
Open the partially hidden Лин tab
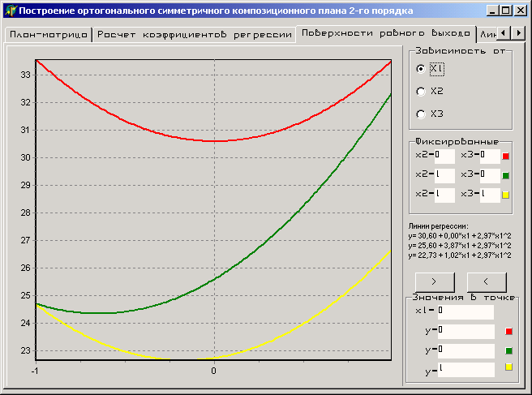(x=488, y=35)
